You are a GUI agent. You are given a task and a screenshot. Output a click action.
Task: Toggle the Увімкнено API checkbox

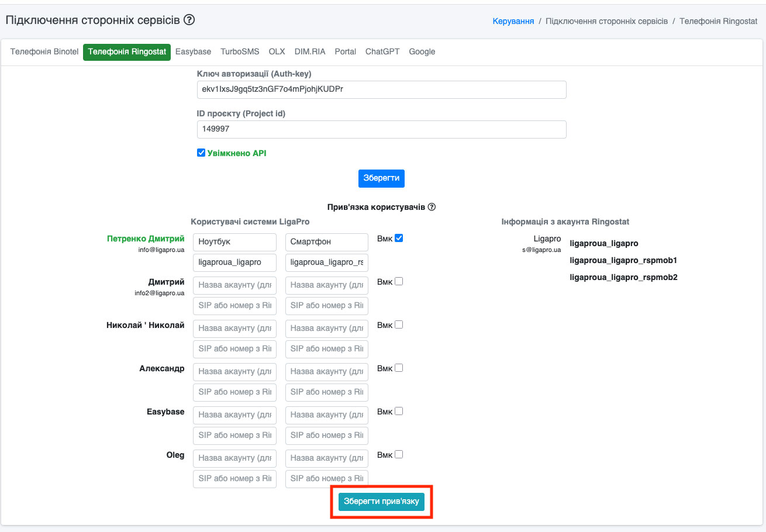[201, 153]
